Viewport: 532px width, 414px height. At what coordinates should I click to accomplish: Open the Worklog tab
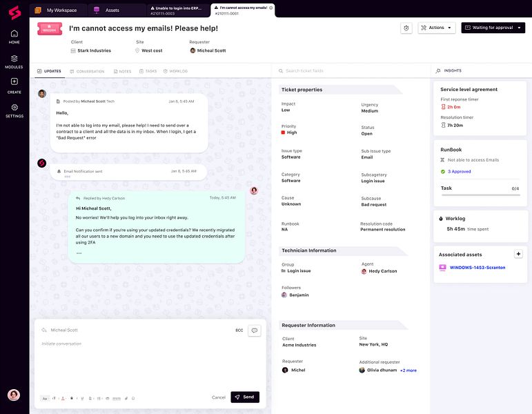(175, 71)
